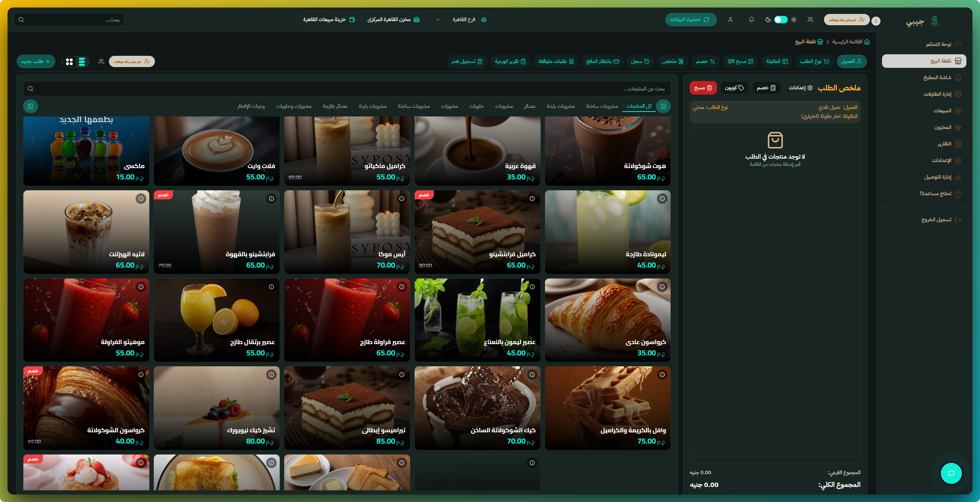Open لم يتم ربط موظف badge in header
The width and height of the screenshot is (980, 502).
[x=847, y=19]
